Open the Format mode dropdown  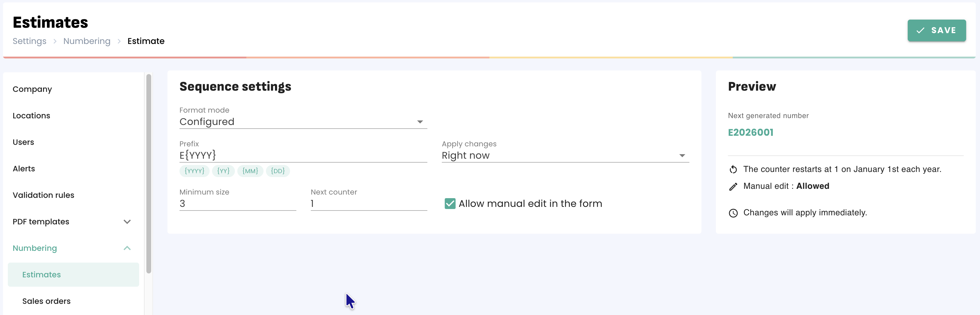pos(303,122)
